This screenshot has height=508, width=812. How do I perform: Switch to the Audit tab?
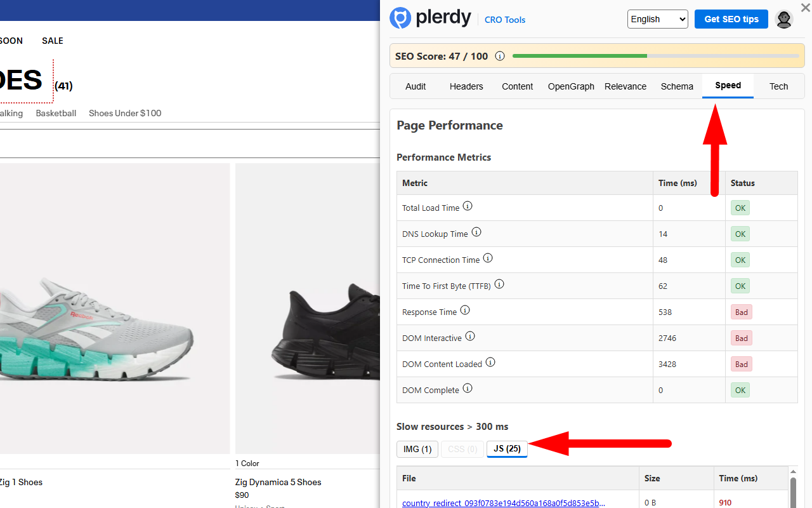click(416, 86)
